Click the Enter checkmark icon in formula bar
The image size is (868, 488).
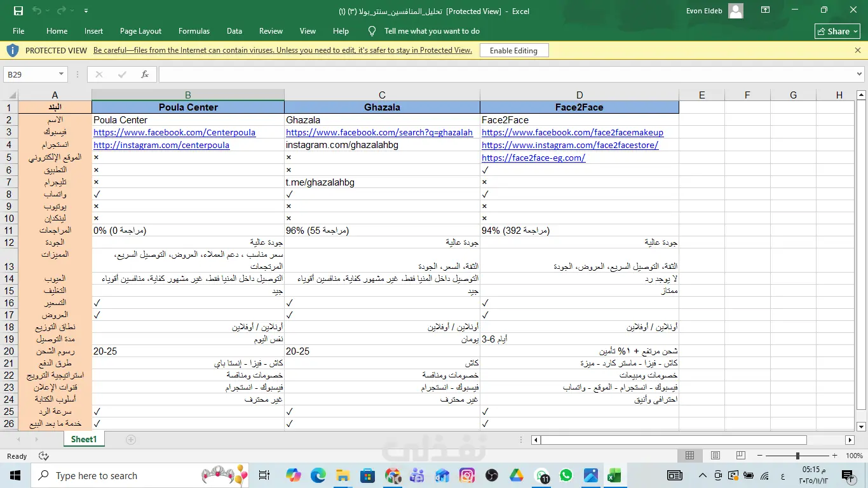coord(122,74)
